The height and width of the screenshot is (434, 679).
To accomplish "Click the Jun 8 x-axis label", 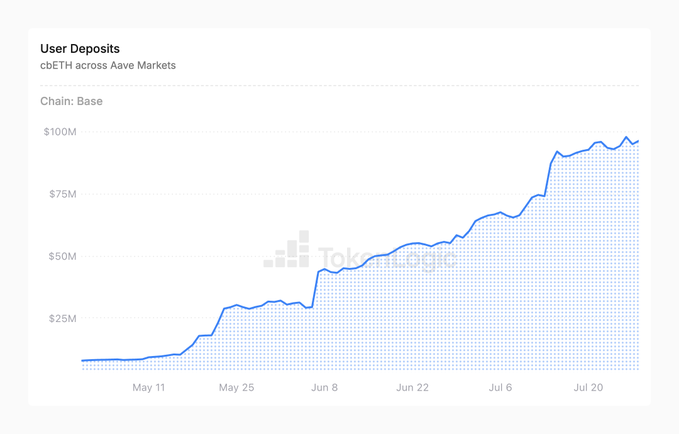I will [324, 387].
